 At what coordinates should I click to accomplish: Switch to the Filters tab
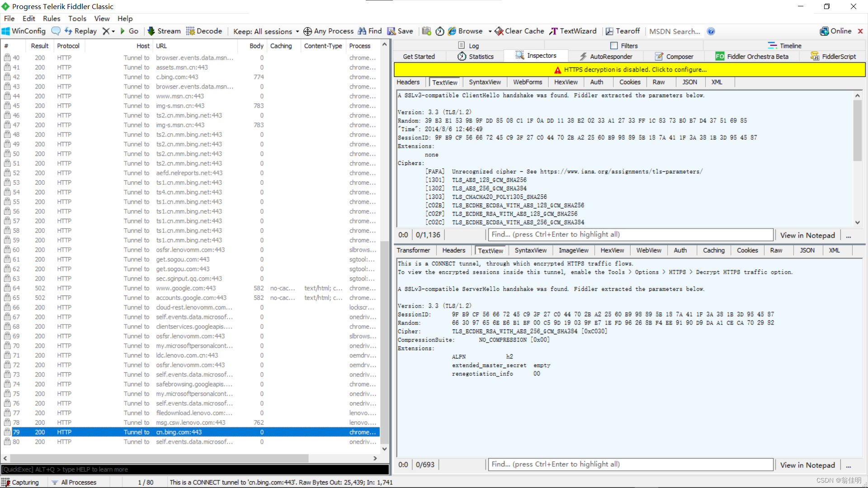coord(624,46)
